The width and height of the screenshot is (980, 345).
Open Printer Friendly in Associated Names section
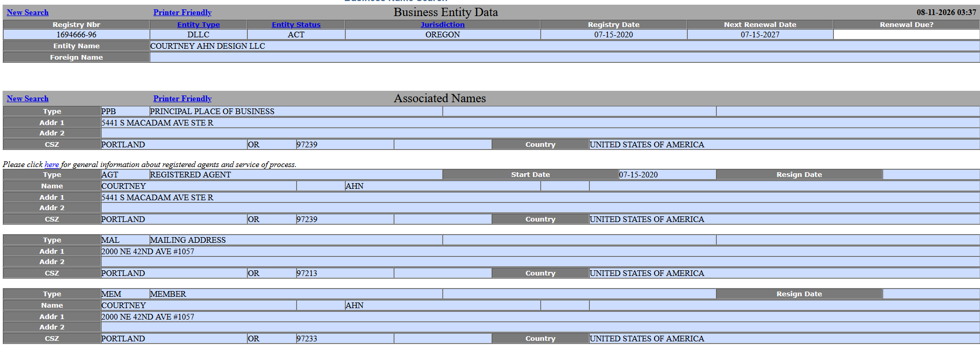(182, 99)
